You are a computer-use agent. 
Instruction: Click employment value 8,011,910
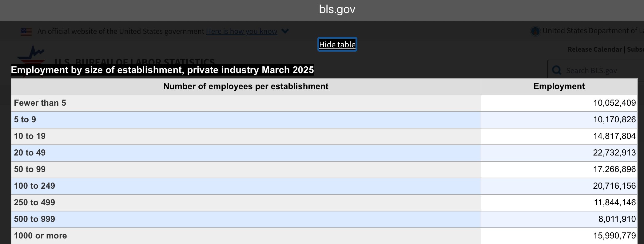(x=617, y=219)
